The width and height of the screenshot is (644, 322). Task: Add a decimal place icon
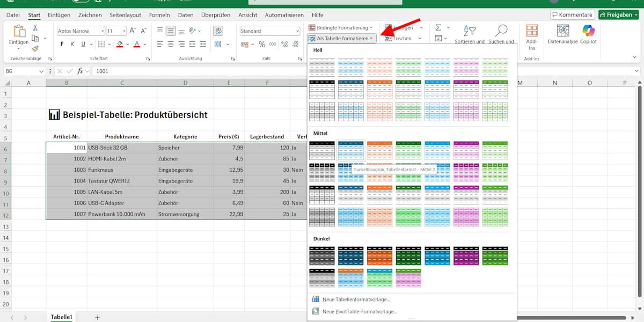coord(286,44)
